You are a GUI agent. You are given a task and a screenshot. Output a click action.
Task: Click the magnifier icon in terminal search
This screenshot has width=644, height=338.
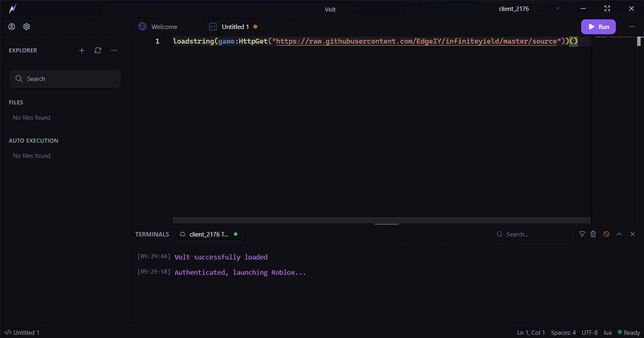500,234
